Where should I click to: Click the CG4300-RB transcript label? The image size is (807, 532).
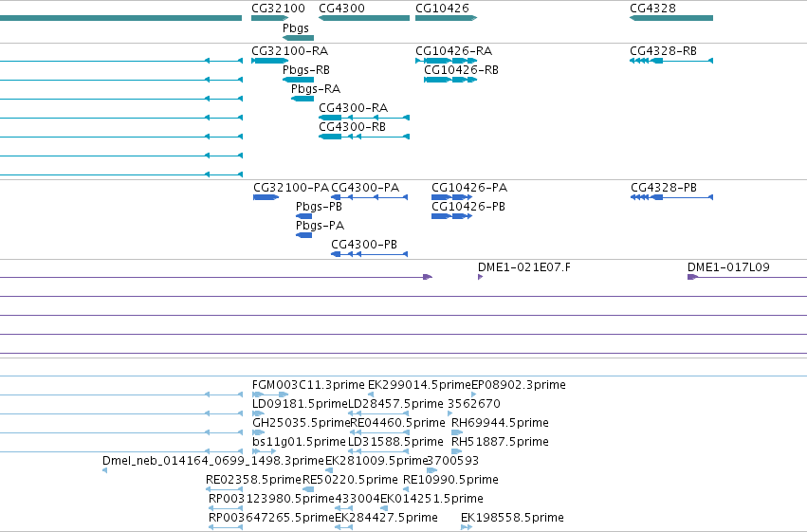(x=352, y=128)
